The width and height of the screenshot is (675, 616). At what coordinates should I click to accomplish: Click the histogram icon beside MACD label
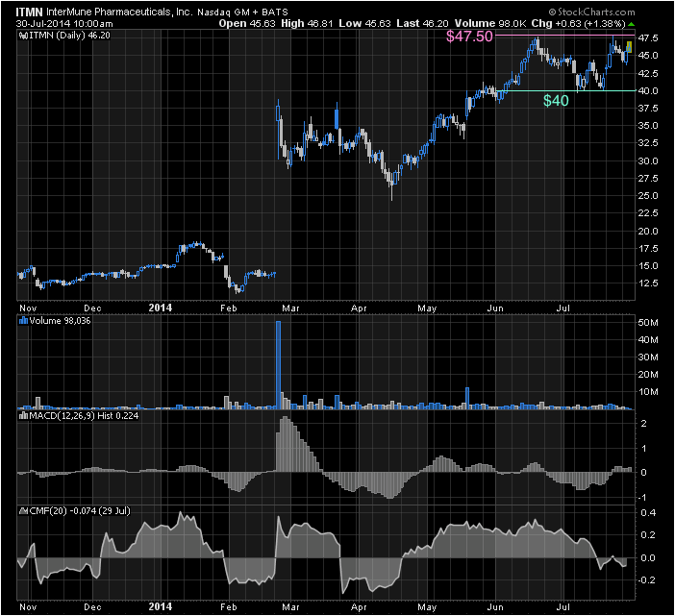point(23,416)
